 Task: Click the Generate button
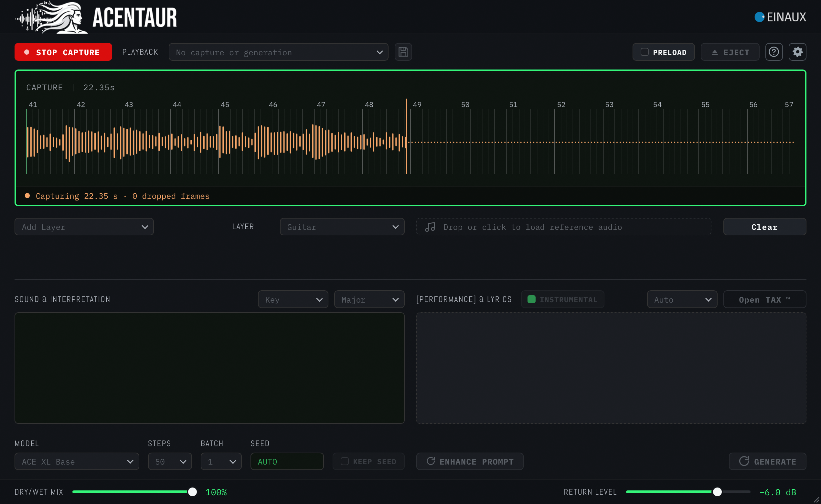click(768, 461)
